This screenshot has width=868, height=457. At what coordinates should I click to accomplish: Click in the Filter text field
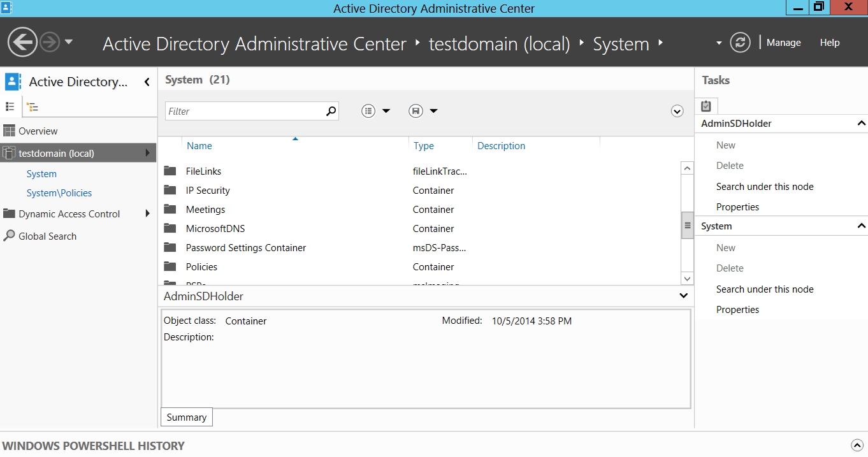244,111
